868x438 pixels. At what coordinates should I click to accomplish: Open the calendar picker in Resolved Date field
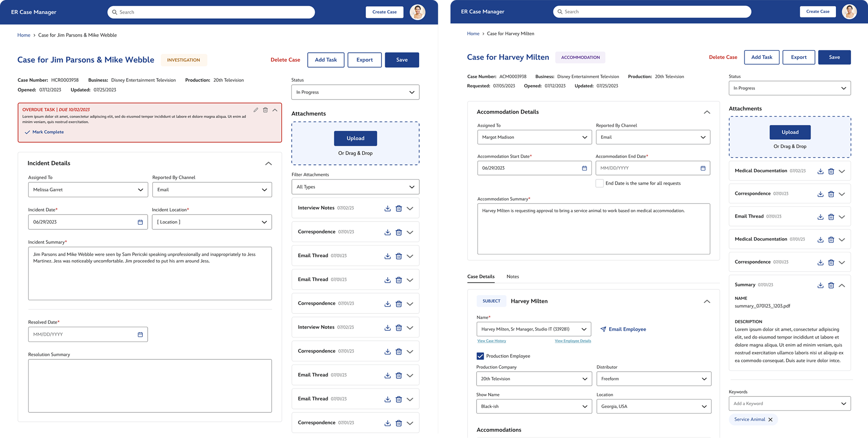(140, 335)
